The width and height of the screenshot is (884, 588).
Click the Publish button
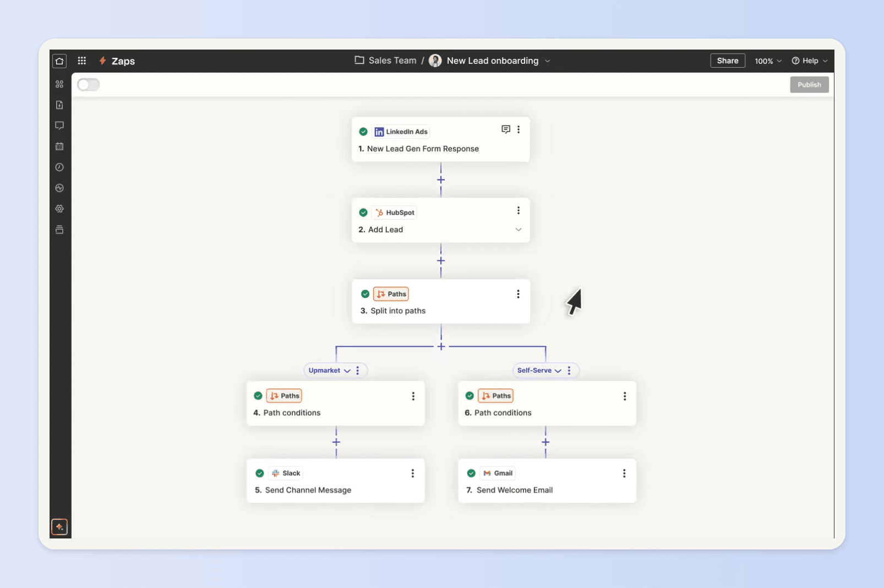[x=809, y=85]
